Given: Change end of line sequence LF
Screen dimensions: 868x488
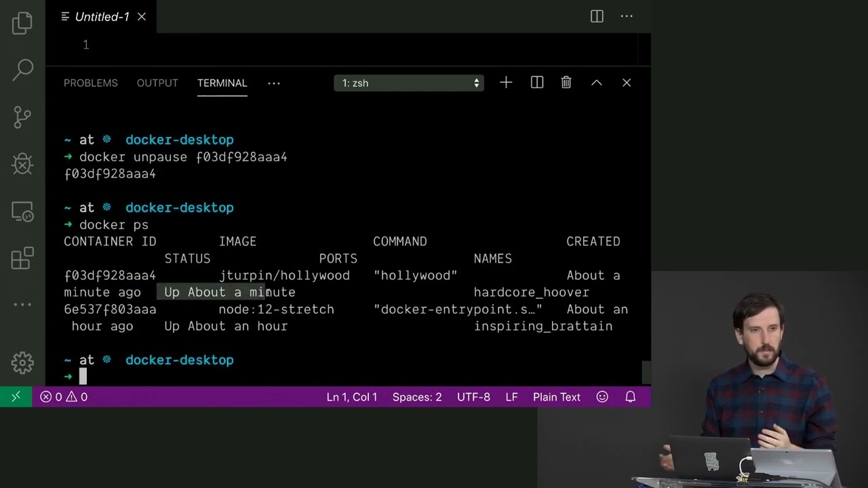Looking at the screenshot, I should click(512, 397).
